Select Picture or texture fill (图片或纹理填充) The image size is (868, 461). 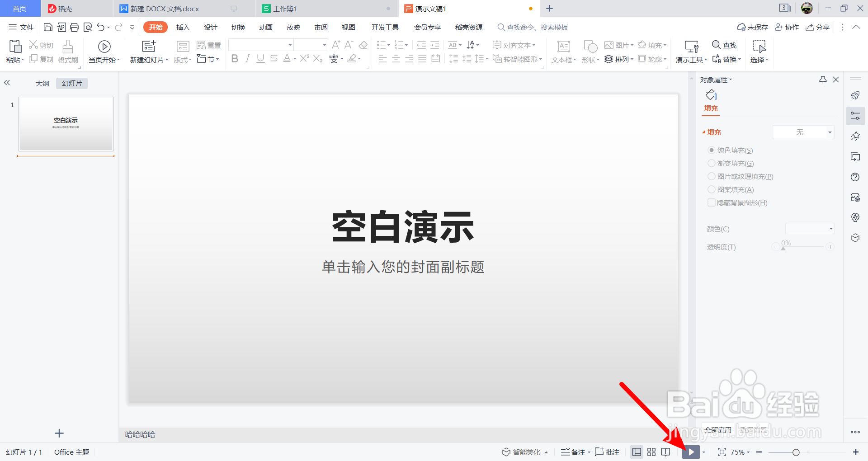pyautogui.click(x=711, y=176)
